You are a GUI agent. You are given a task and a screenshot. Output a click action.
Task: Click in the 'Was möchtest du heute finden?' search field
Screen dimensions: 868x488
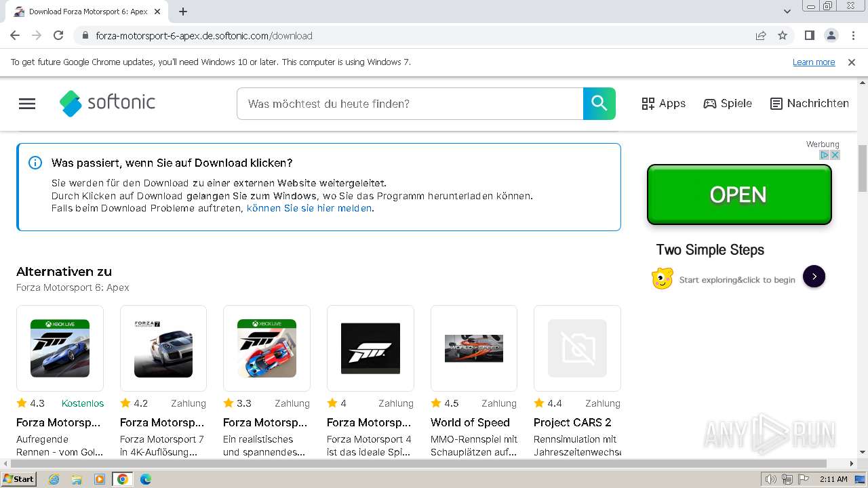(410, 104)
